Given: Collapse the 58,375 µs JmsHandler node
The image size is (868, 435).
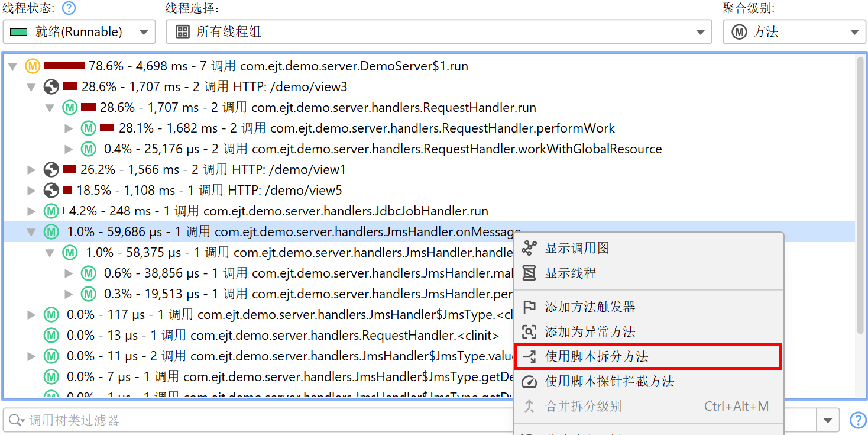Looking at the screenshot, I should (x=50, y=253).
